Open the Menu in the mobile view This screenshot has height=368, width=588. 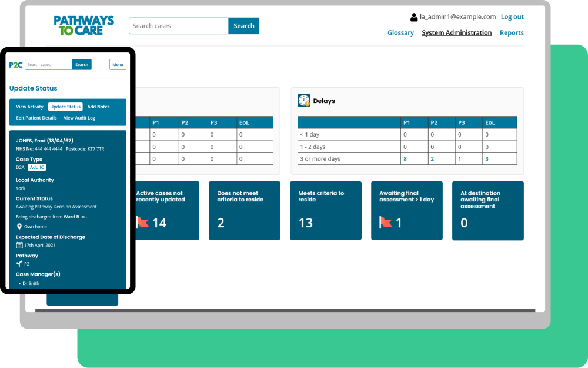pyautogui.click(x=118, y=65)
